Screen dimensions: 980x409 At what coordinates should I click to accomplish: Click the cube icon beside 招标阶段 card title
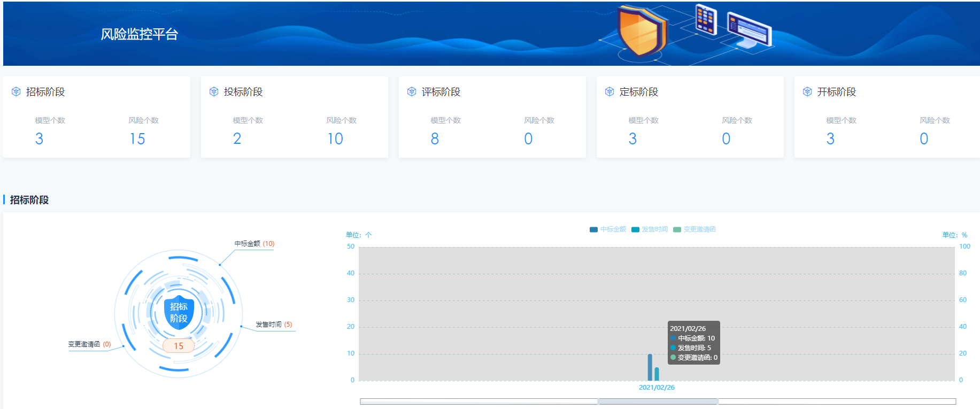pos(16,91)
